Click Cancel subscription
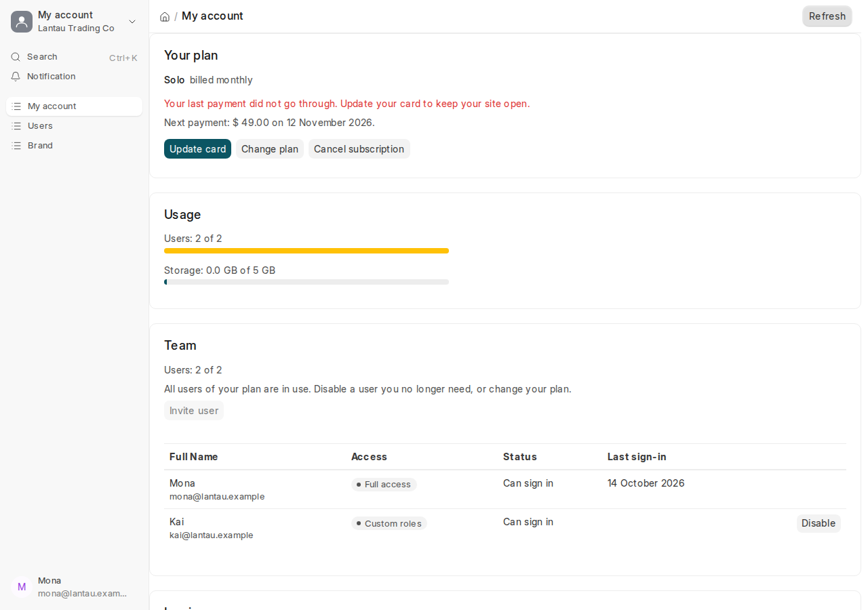868x610 pixels. [x=359, y=149]
